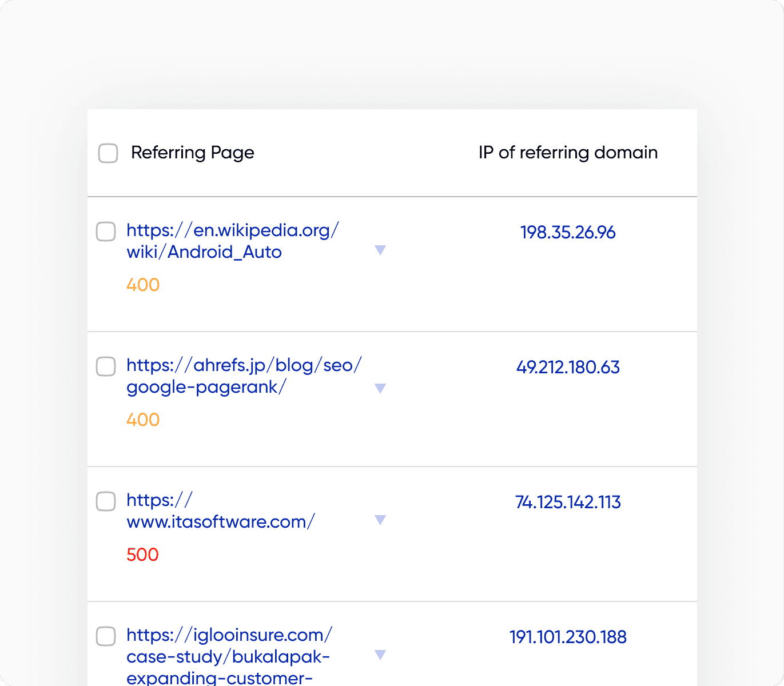Viewport: 784px width, 686px height.
Task: Open the dropdown arrow for iglooinsure.com link
Action: pyautogui.click(x=380, y=655)
